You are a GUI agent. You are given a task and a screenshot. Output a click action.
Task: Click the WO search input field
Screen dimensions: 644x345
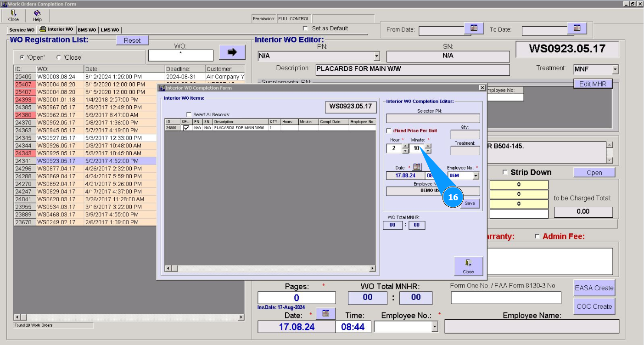point(180,56)
